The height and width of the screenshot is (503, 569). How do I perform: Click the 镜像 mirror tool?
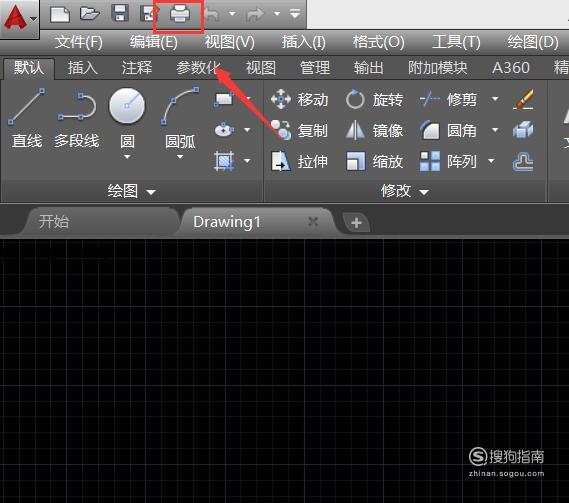[374, 130]
